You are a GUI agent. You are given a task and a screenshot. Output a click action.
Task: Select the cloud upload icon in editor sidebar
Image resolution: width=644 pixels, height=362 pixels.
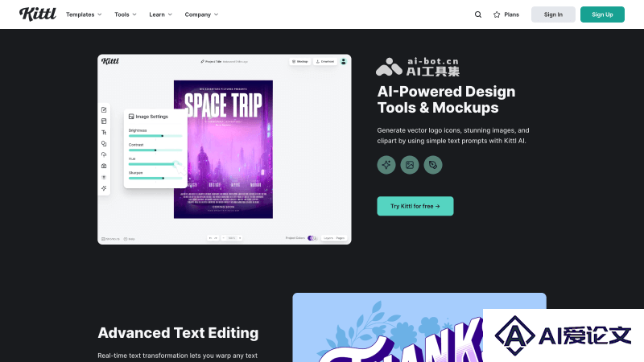click(x=104, y=154)
